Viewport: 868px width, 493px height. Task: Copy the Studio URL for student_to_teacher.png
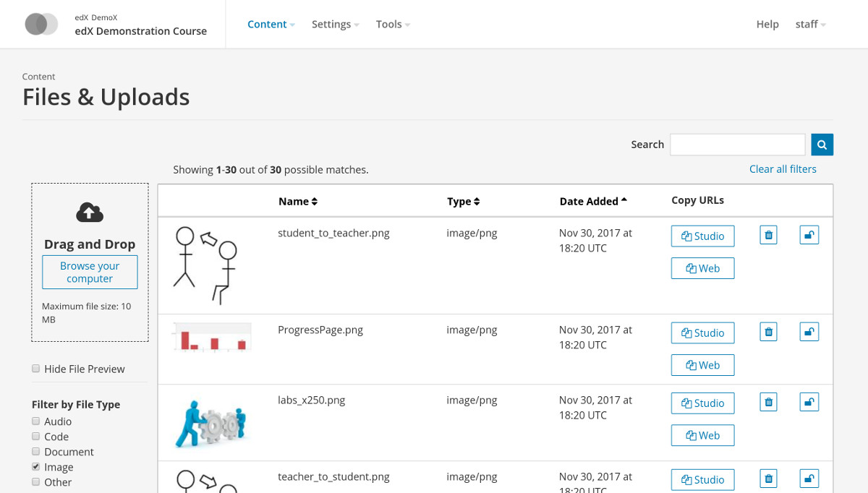pos(702,236)
